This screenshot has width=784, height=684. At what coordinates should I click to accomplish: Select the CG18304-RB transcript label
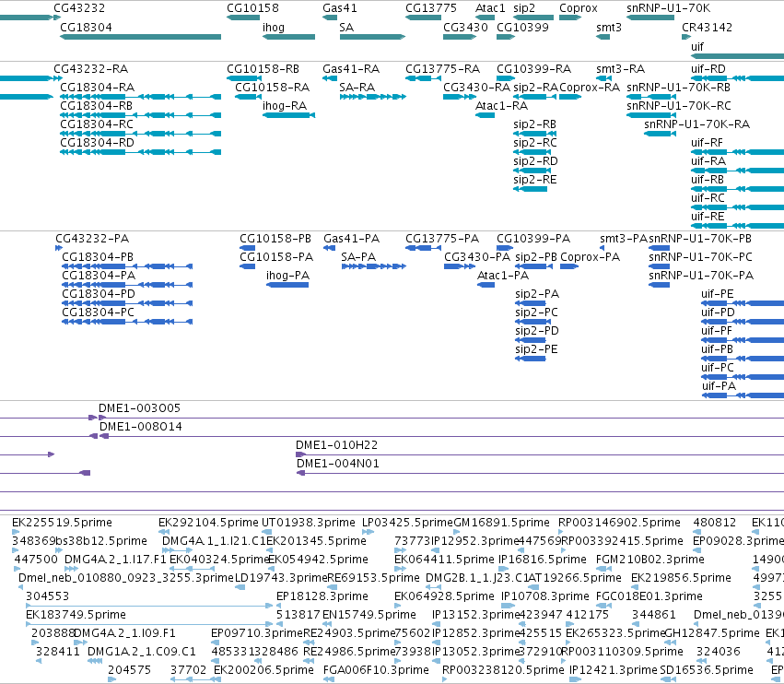(x=97, y=106)
